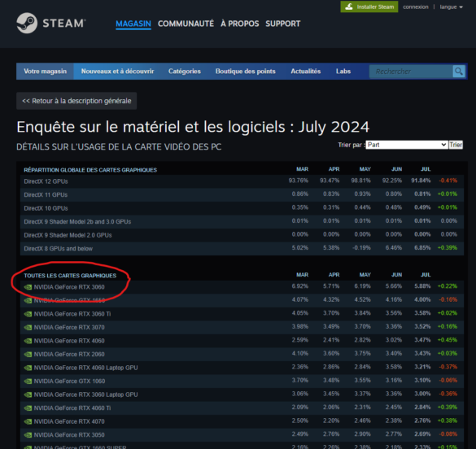
Task: Click NVIDIA logo beside RTX 4070
Action: 28,421
